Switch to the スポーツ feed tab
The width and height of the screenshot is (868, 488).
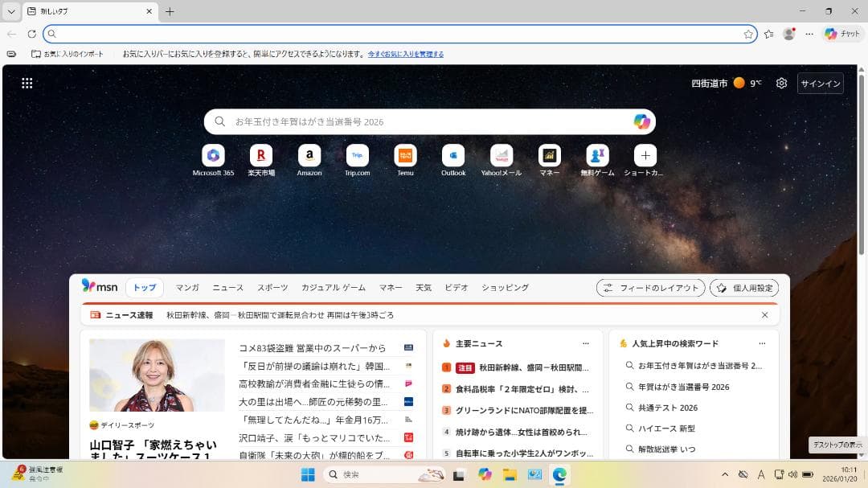(x=275, y=287)
